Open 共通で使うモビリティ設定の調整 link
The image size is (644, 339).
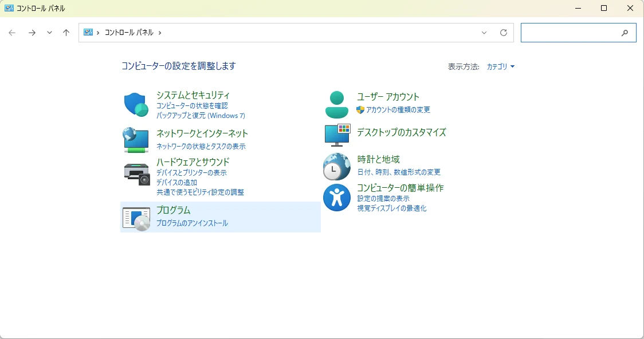[x=200, y=192]
